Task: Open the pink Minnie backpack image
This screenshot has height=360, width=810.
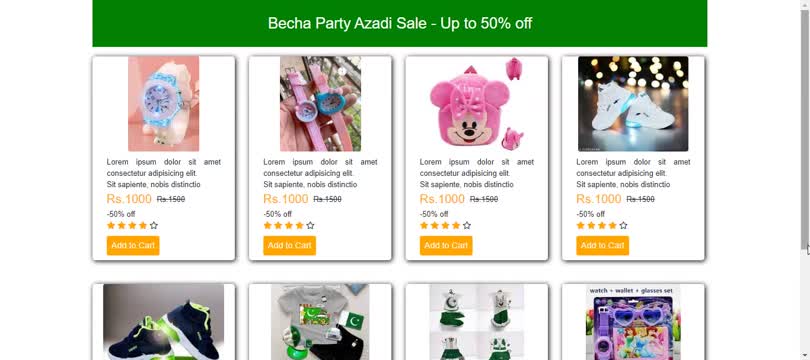Action: (476, 104)
